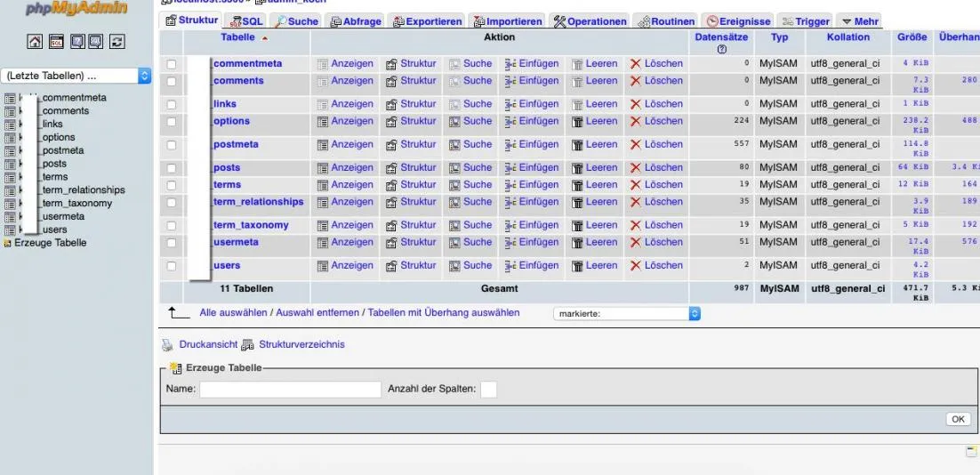Open the Letzte Tabellen dropdown

tap(76, 76)
